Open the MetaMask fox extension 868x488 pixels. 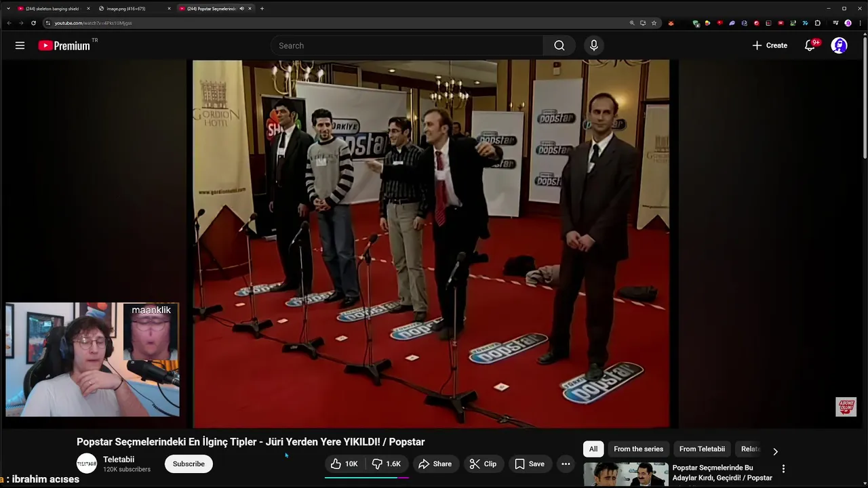(x=671, y=23)
